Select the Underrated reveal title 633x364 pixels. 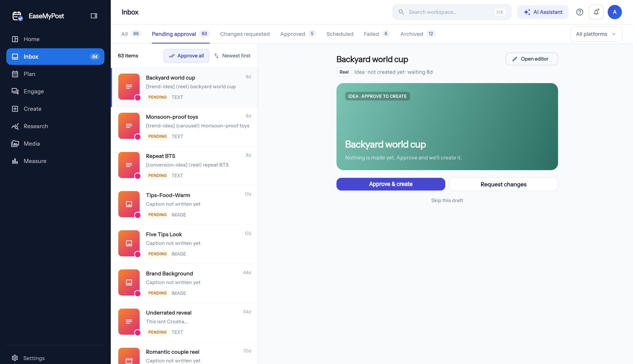click(x=169, y=313)
